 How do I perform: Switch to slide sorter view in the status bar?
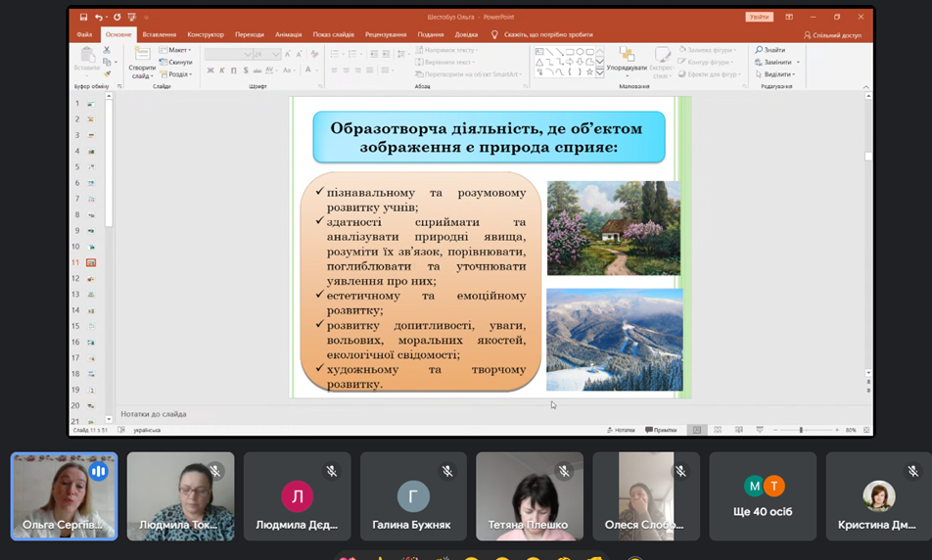(718, 430)
